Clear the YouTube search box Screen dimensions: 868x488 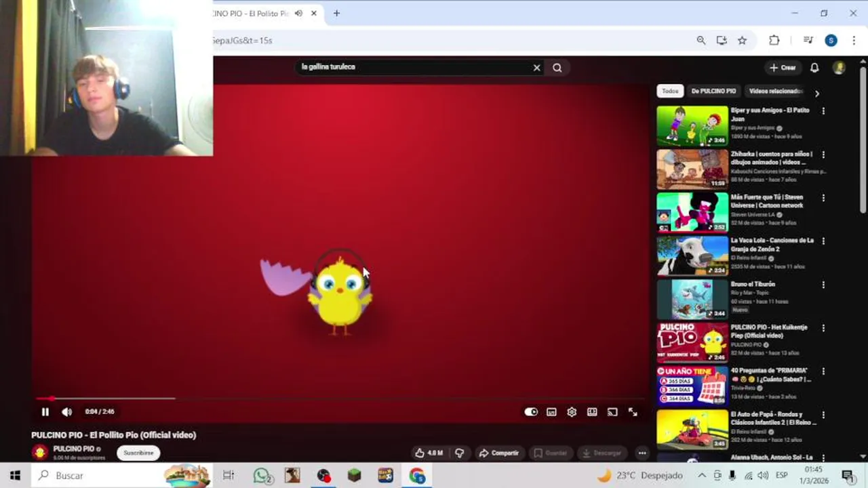pos(536,68)
